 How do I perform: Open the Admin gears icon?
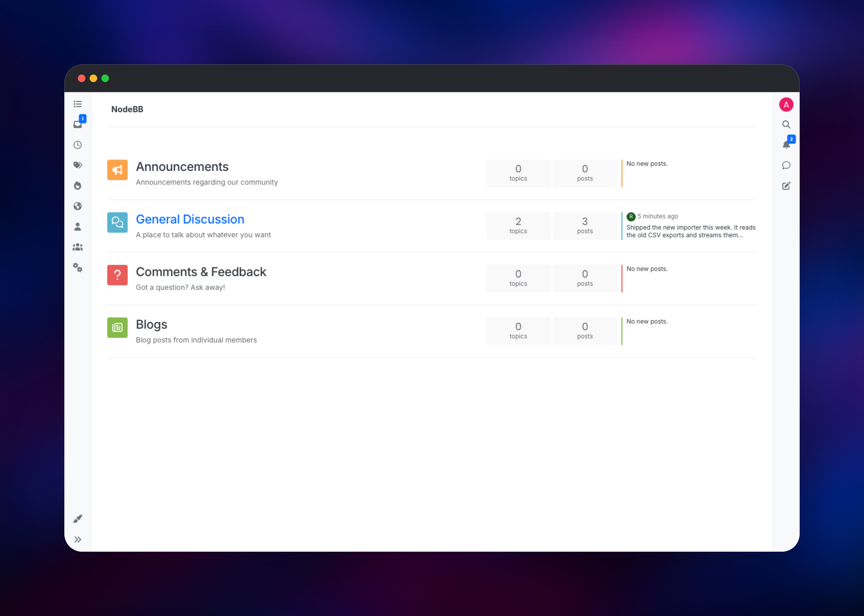78,268
